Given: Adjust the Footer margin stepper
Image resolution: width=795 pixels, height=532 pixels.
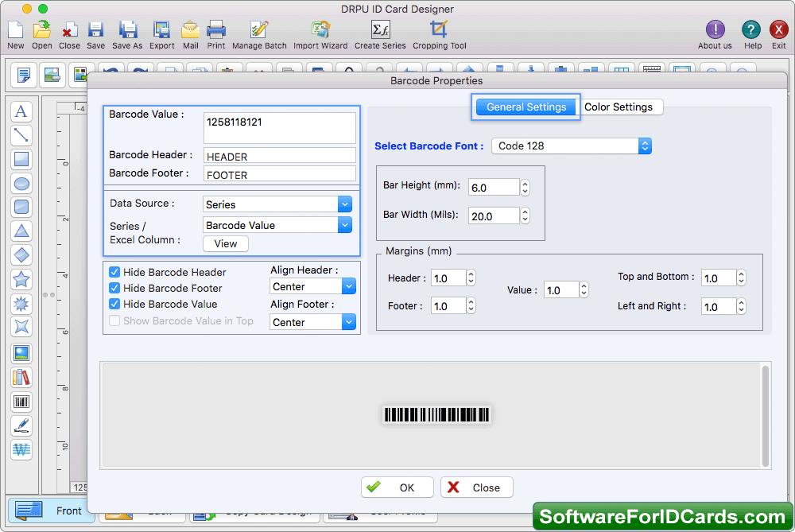Looking at the screenshot, I should click(471, 306).
